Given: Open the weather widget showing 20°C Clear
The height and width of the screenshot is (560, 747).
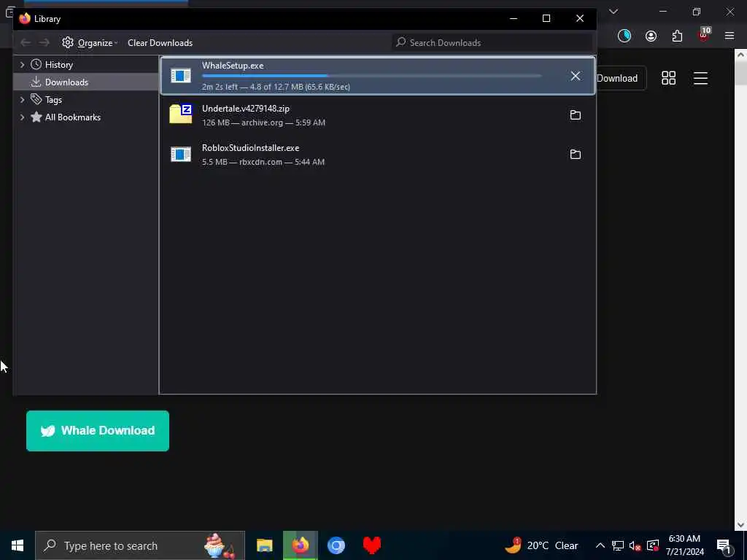Looking at the screenshot, I should pos(542,545).
